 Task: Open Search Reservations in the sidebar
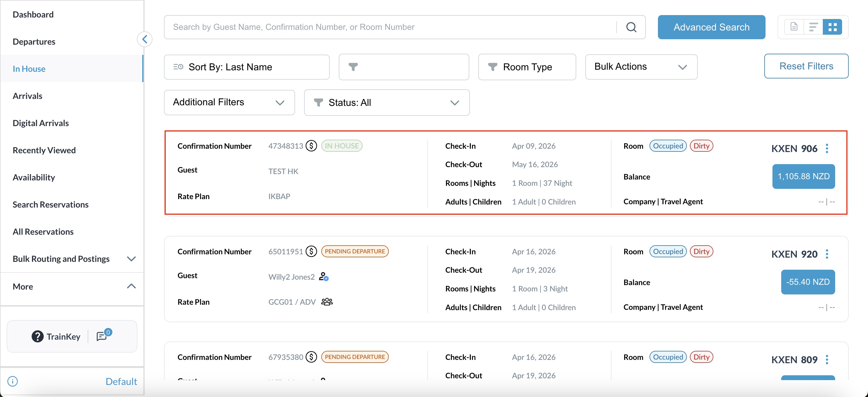point(51,205)
